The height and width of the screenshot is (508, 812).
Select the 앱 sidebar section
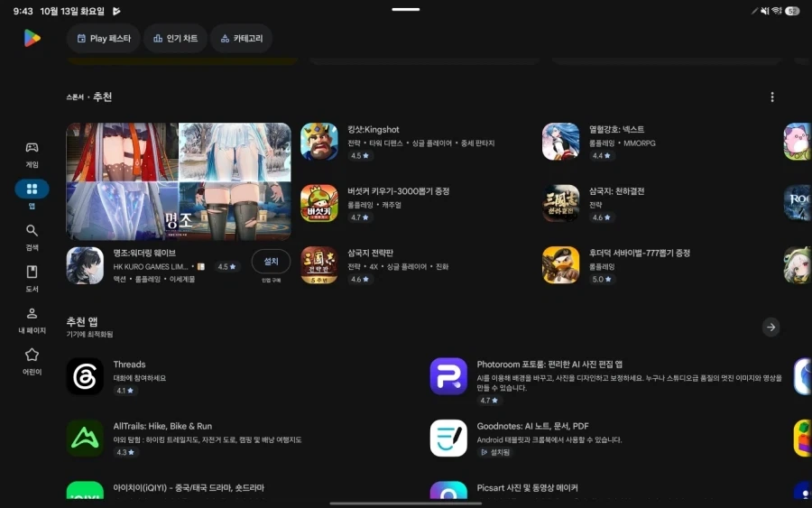pyautogui.click(x=32, y=195)
